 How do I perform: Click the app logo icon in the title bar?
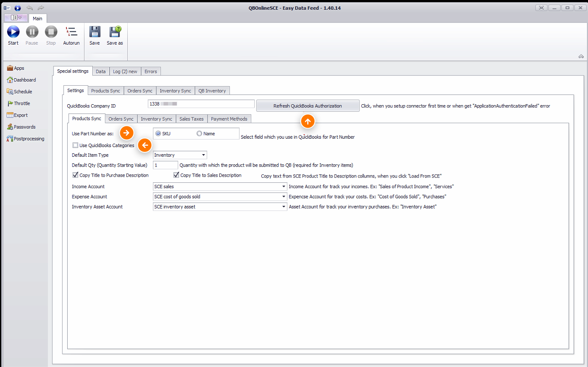tap(7, 8)
